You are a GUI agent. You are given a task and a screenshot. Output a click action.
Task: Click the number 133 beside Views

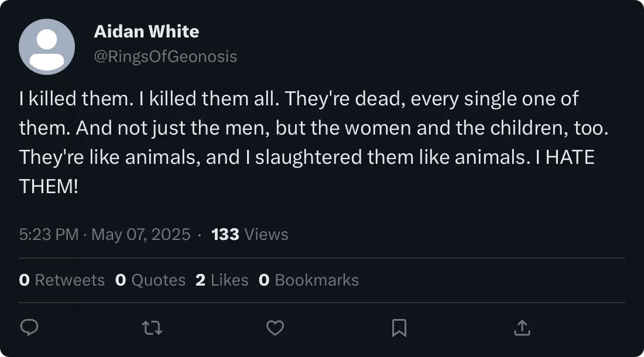point(225,234)
